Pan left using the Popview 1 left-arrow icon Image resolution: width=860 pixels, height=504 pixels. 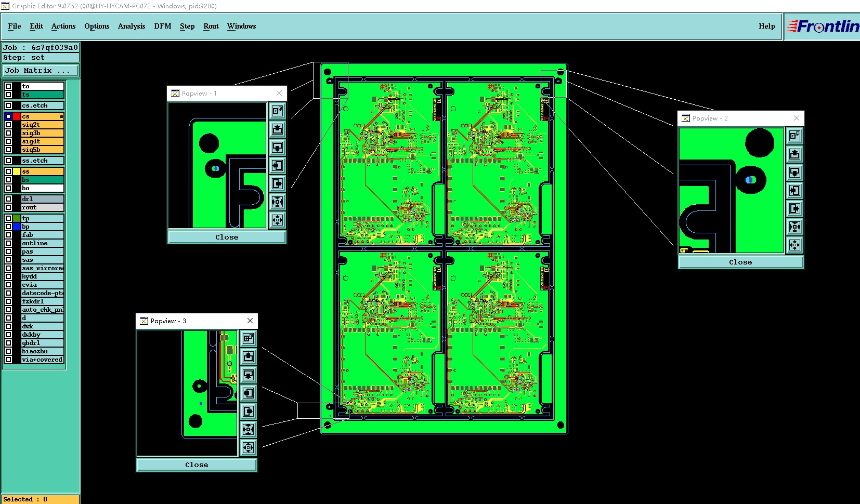pyautogui.click(x=278, y=165)
